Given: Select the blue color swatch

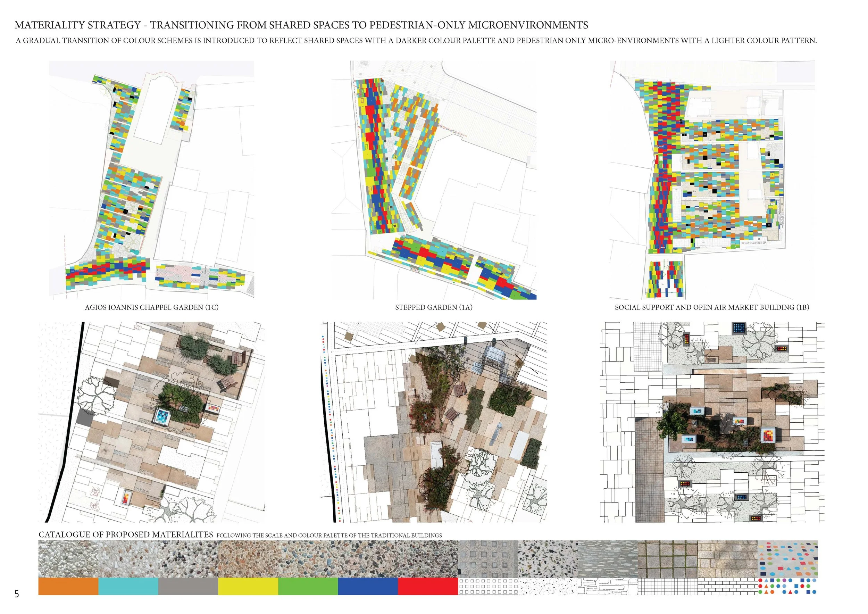Looking at the screenshot, I should pyautogui.click(x=367, y=586).
